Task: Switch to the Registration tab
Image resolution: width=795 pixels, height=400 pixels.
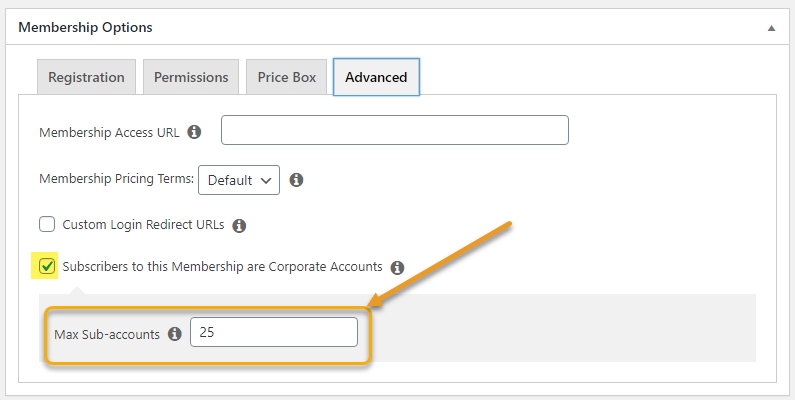Action: [86, 77]
